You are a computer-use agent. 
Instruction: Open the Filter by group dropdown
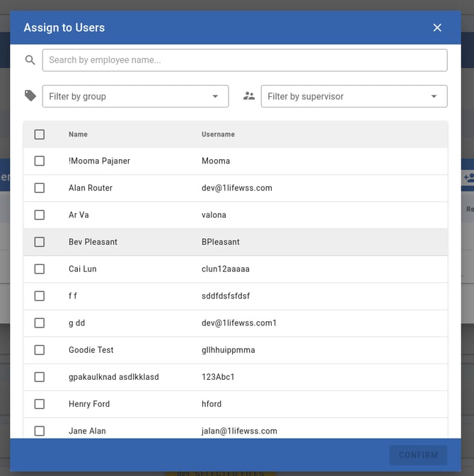click(127, 96)
